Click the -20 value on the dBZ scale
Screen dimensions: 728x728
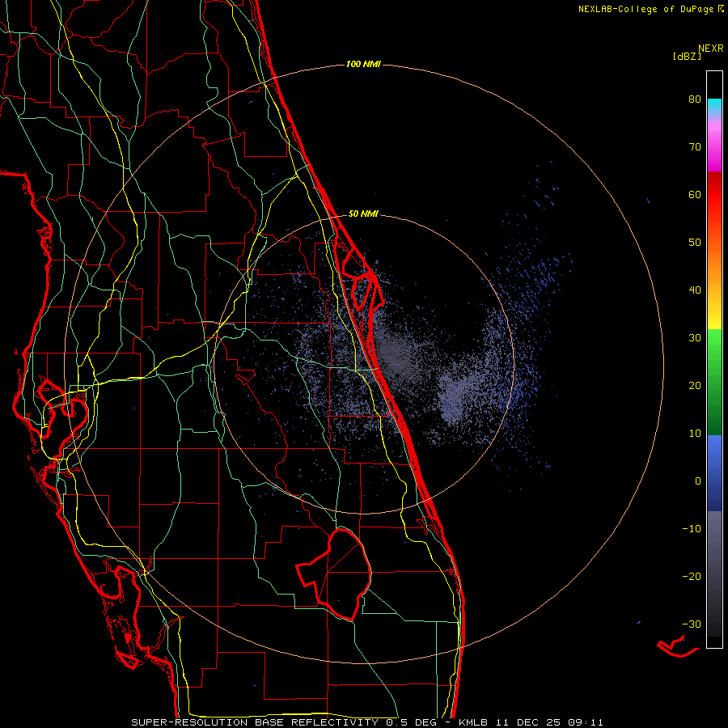pyautogui.click(x=692, y=576)
